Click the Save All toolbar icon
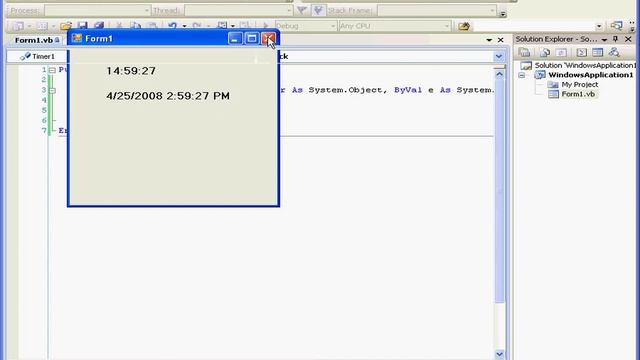This screenshot has width=640, height=360. point(99,26)
